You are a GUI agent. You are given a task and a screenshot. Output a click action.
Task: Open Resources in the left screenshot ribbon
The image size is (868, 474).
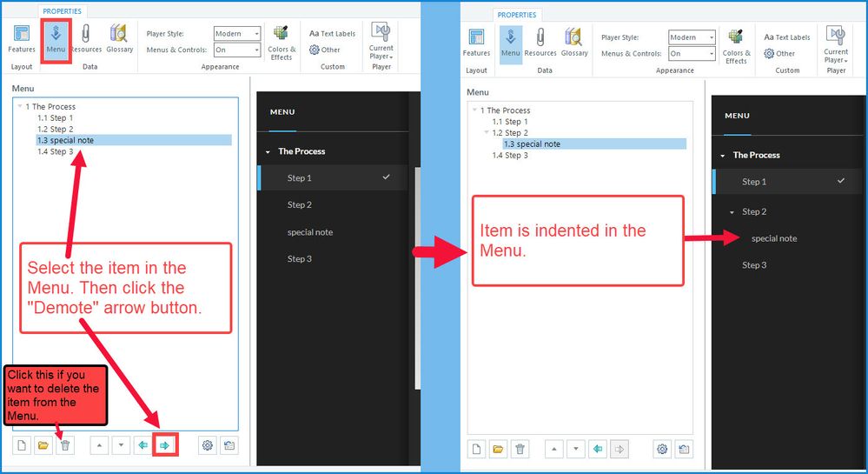pos(86,39)
